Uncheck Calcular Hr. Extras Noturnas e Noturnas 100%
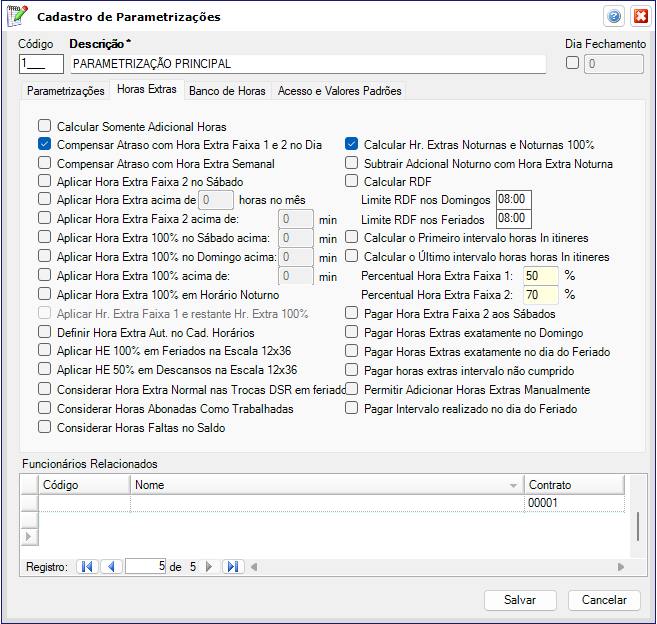657x624 pixels. (352, 144)
